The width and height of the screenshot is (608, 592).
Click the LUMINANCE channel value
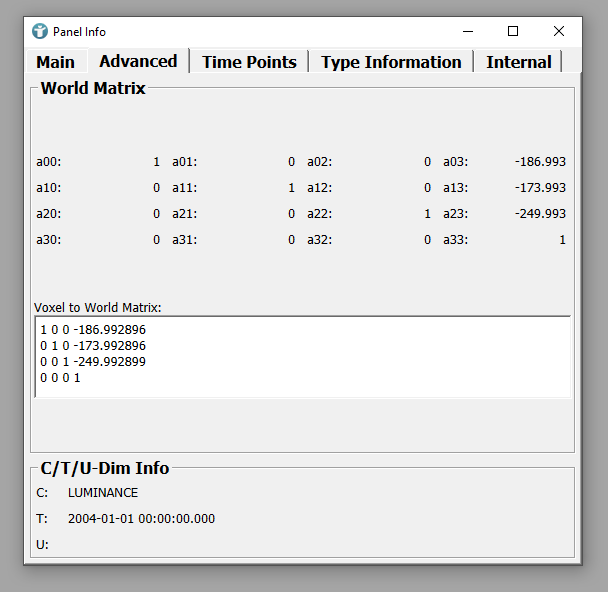click(x=103, y=493)
